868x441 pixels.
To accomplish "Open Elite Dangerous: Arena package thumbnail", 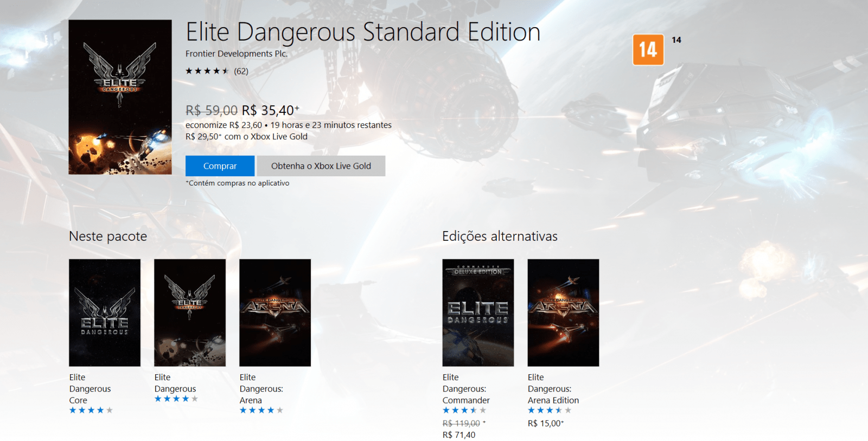I will 275,312.
